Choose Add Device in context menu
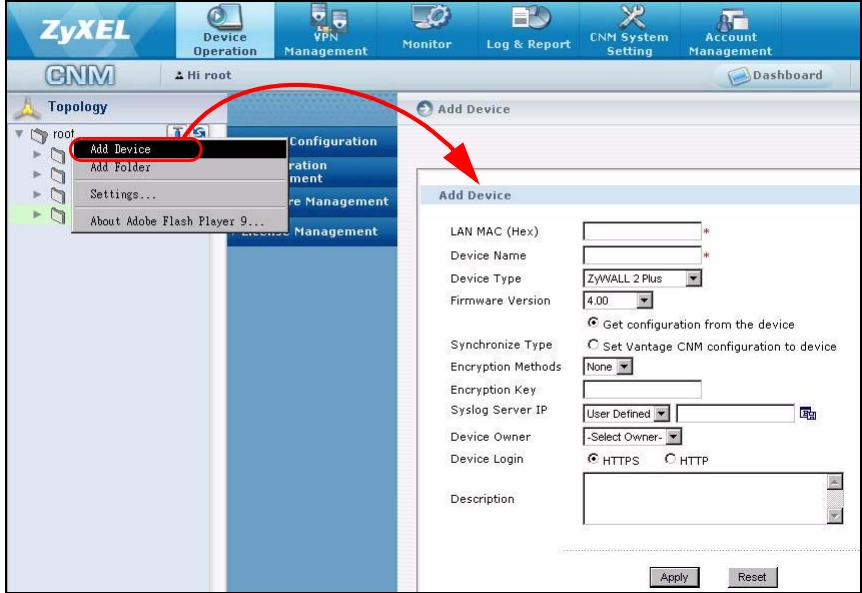Viewport: 862px width, 593px height. [x=180, y=149]
